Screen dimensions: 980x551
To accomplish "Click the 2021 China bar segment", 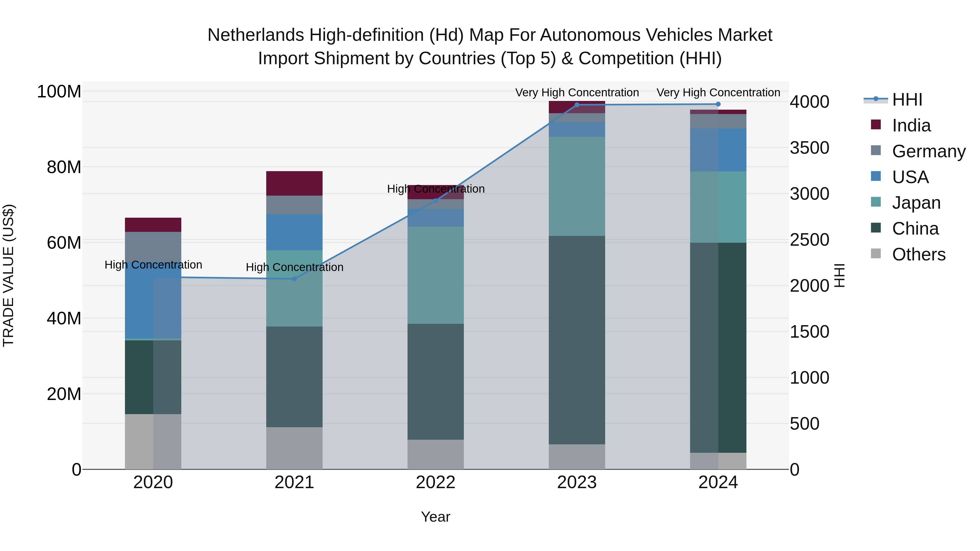I will click(295, 377).
